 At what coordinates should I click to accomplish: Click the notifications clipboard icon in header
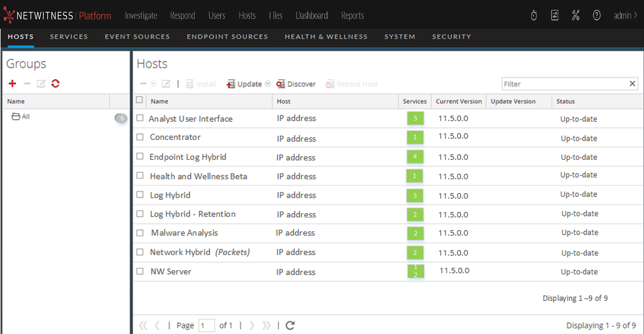[555, 15]
